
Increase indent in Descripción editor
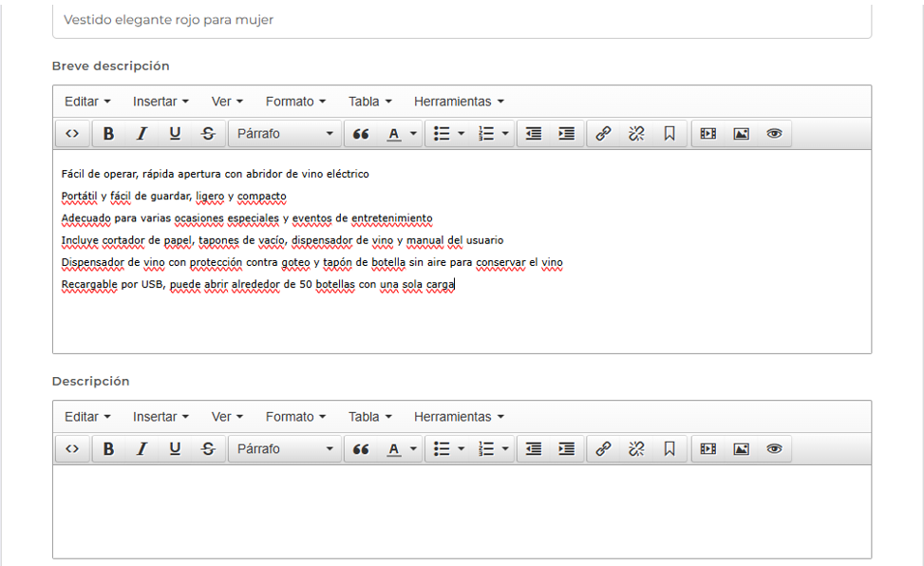[567, 449]
